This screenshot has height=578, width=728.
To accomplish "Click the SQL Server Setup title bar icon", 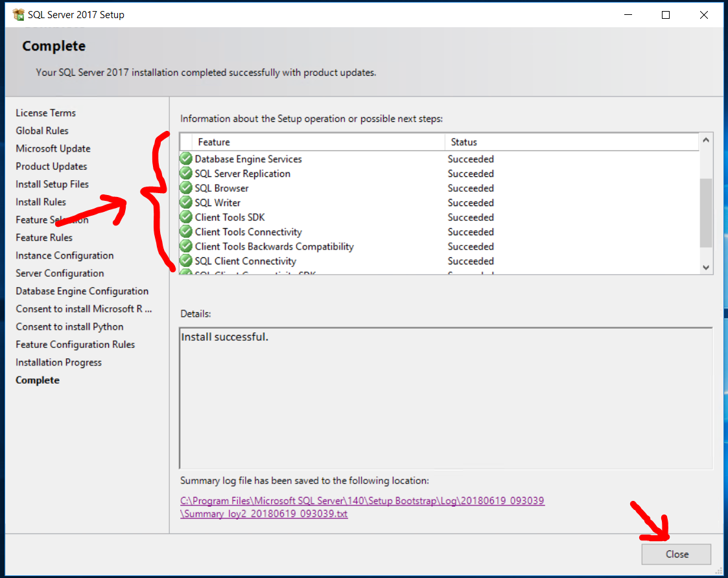I will coord(19,15).
